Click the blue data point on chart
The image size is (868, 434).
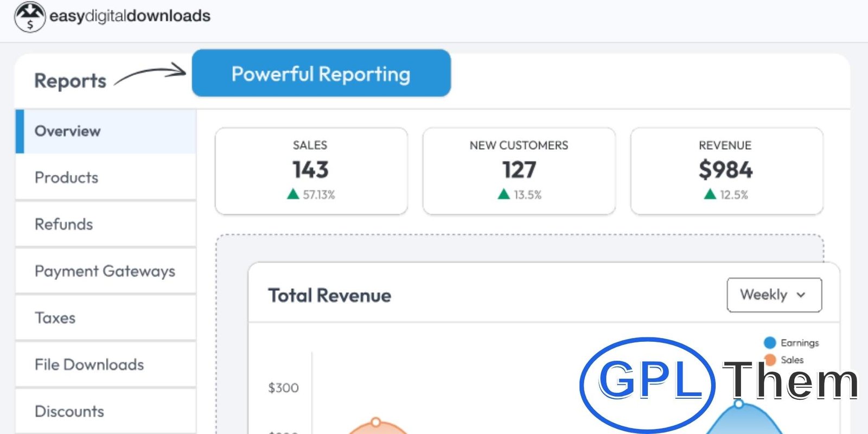(738, 404)
